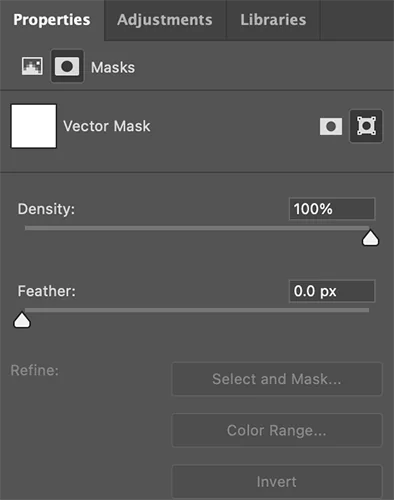Click the select vector mask icon

[x=366, y=126]
